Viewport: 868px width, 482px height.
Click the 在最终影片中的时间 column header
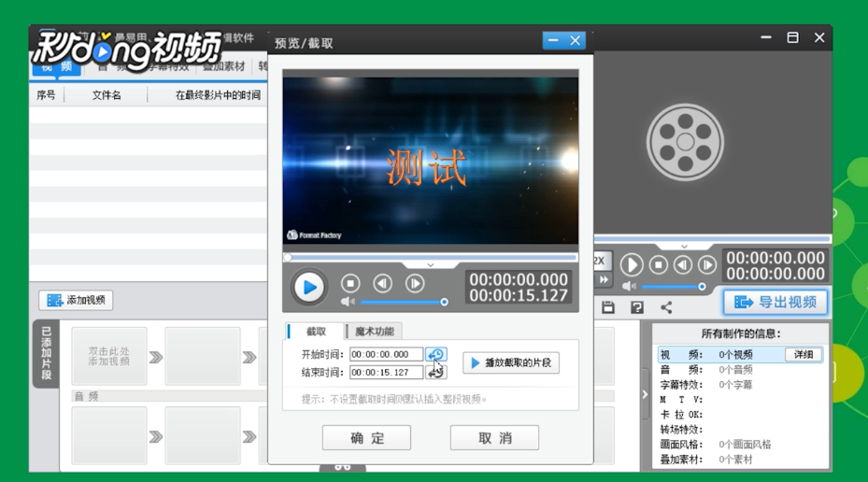218,95
